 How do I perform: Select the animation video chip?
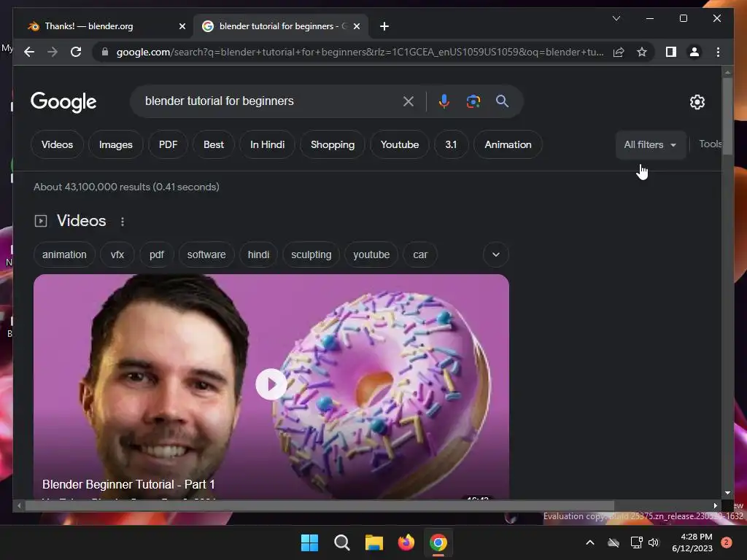[64, 254]
